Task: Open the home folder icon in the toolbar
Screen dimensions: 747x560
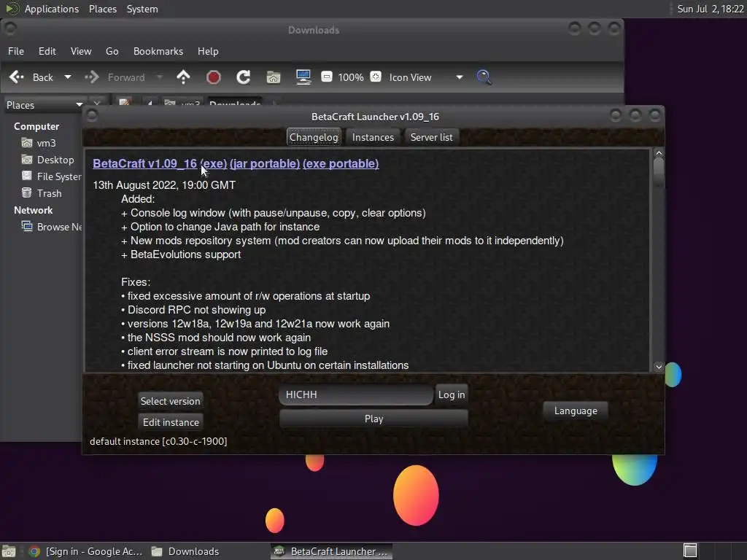Action: pos(274,77)
